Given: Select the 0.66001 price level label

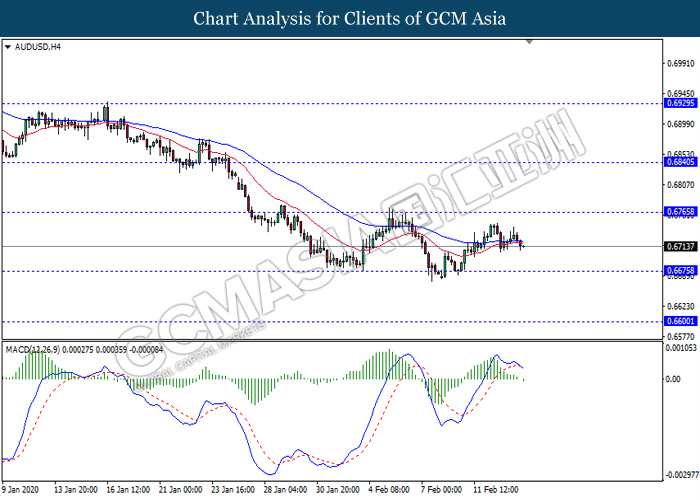Looking at the screenshot, I should (x=680, y=321).
